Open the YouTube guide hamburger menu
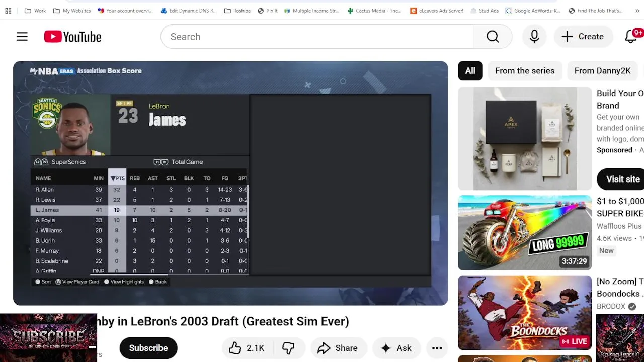 pos(22,37)
